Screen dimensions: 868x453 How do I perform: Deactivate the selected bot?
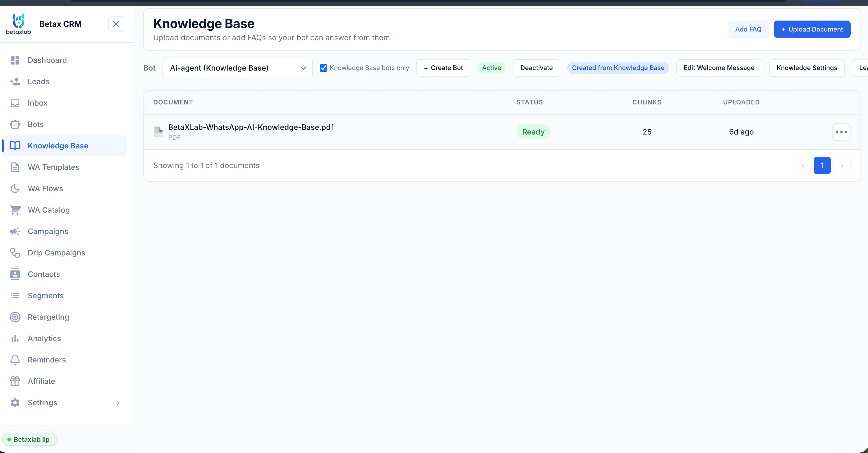point(536,68)
